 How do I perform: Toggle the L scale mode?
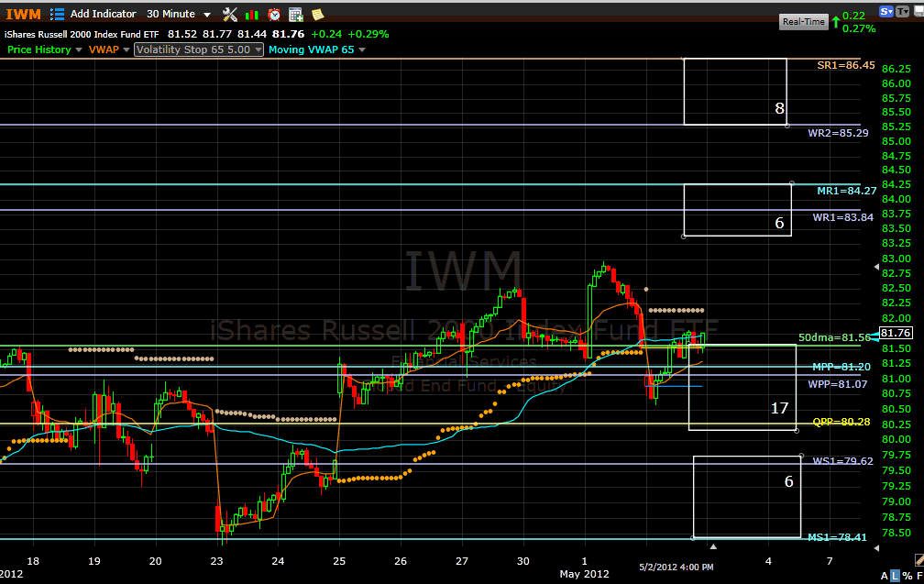pos(895,576)
